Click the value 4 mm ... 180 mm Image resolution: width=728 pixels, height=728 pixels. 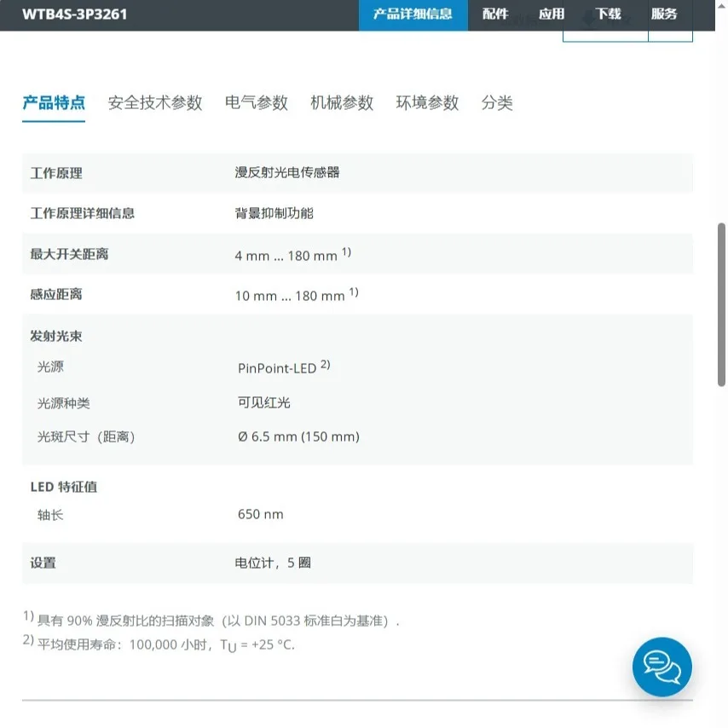click(286, 256)
